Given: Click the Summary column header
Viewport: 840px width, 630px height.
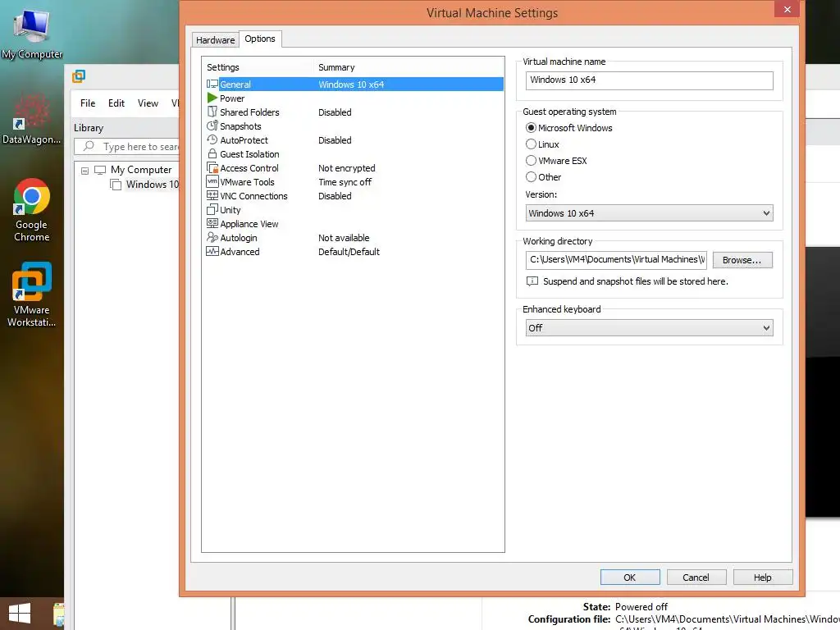Looking at the screenshot, I should coord(409,67).
